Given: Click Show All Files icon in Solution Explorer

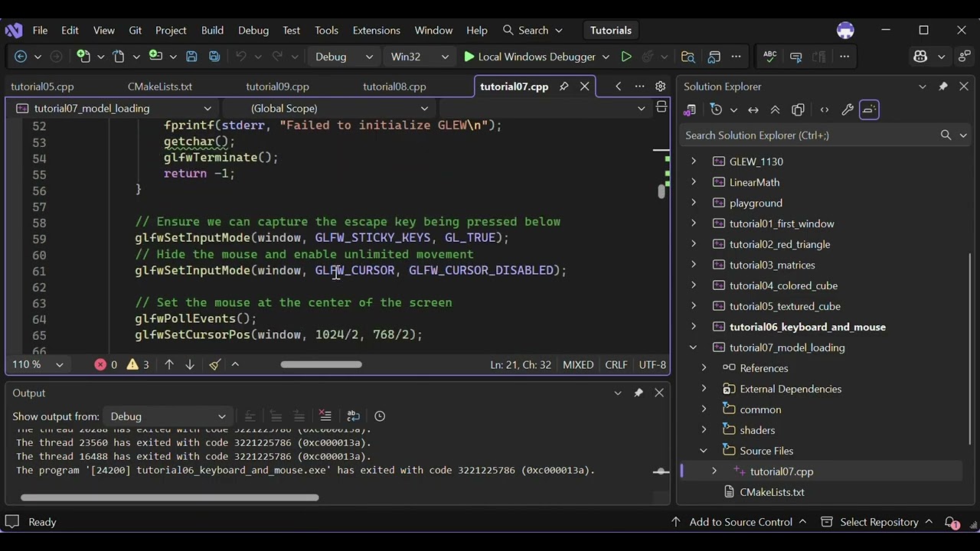Looking at the screenshot, I should coord(798,109).
